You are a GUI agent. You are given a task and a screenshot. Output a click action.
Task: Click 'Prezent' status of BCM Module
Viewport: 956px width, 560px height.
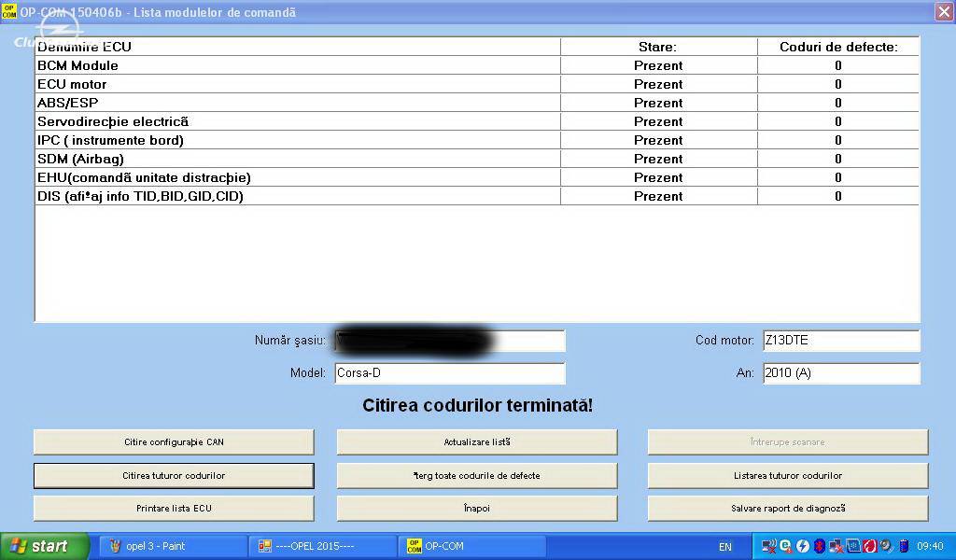tap(658, 66)
